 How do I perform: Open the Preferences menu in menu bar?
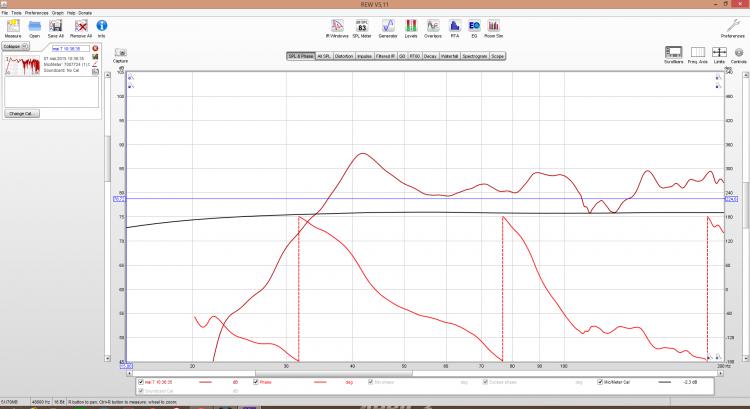tap(36, 12)
